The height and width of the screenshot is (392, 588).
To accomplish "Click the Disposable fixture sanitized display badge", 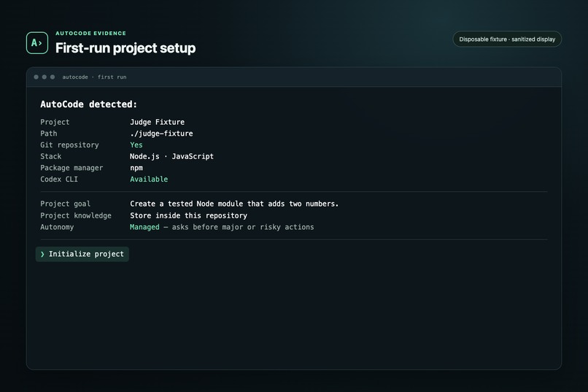I will click(507, 39).
